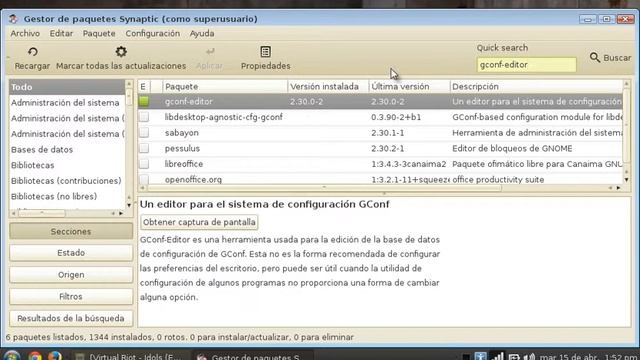Open the Configuración menu
The height and width of the screenshot is (360, 640).
pos(153,33)
